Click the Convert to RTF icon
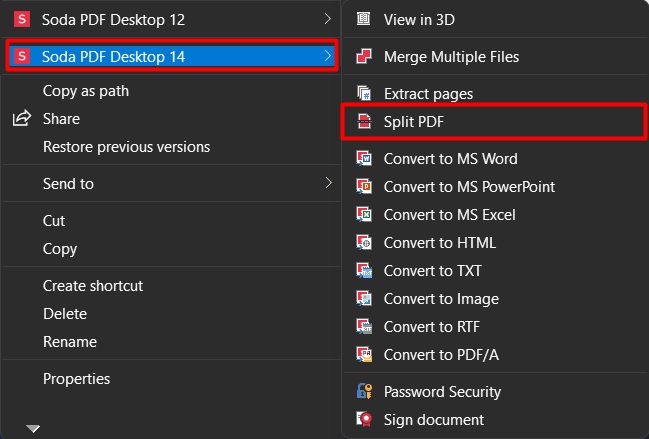Viewport: 649px width, 439px height. (364, 326)
